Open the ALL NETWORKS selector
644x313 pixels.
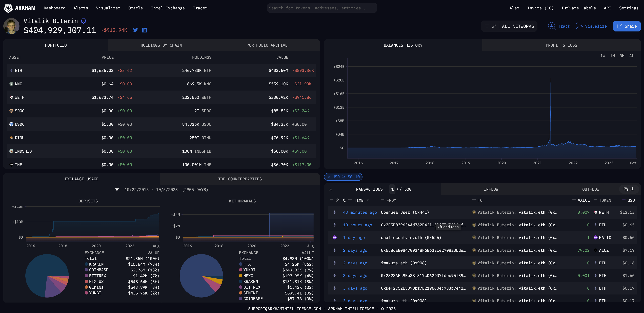(518, 26)
